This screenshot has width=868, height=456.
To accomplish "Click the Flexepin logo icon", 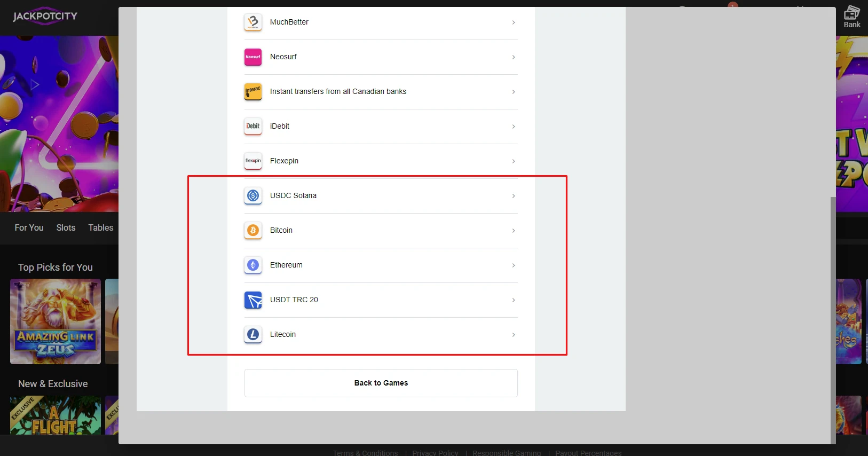I will click(x=253, y=161).
